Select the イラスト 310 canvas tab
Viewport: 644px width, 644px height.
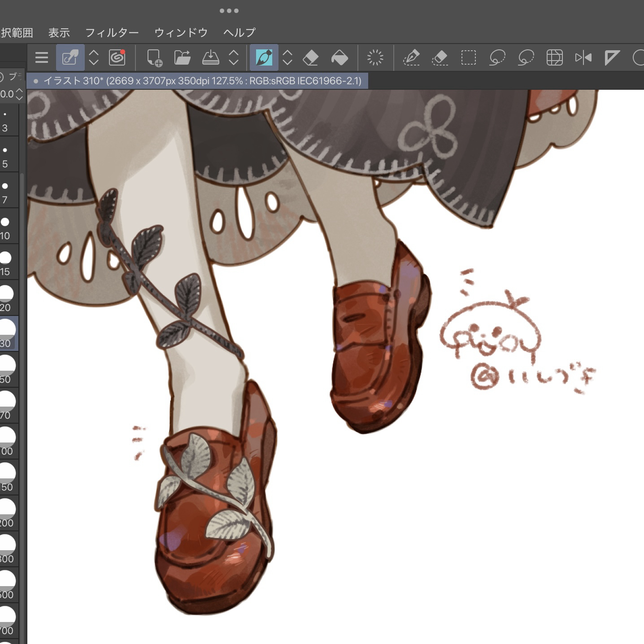point(197,81)
